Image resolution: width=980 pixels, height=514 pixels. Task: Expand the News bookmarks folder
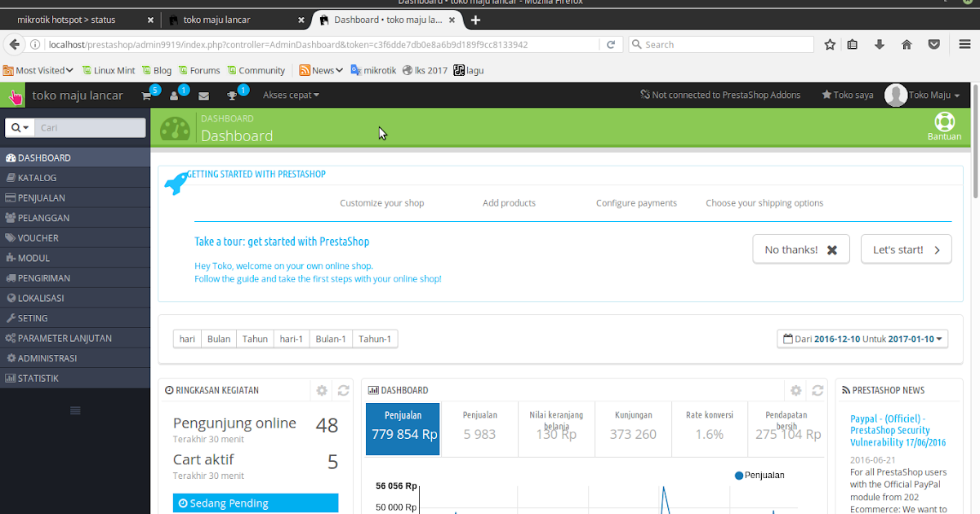click(x=320, y=70)
